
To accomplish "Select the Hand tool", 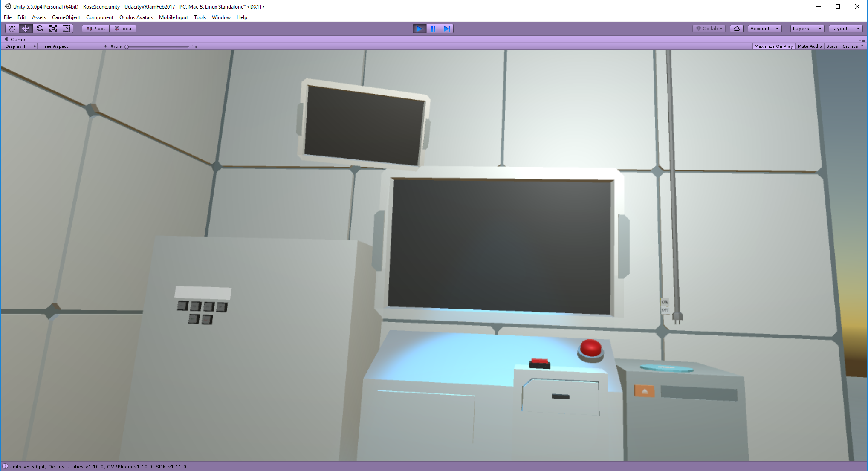I will pyautogui.click(x=12, y=29).
